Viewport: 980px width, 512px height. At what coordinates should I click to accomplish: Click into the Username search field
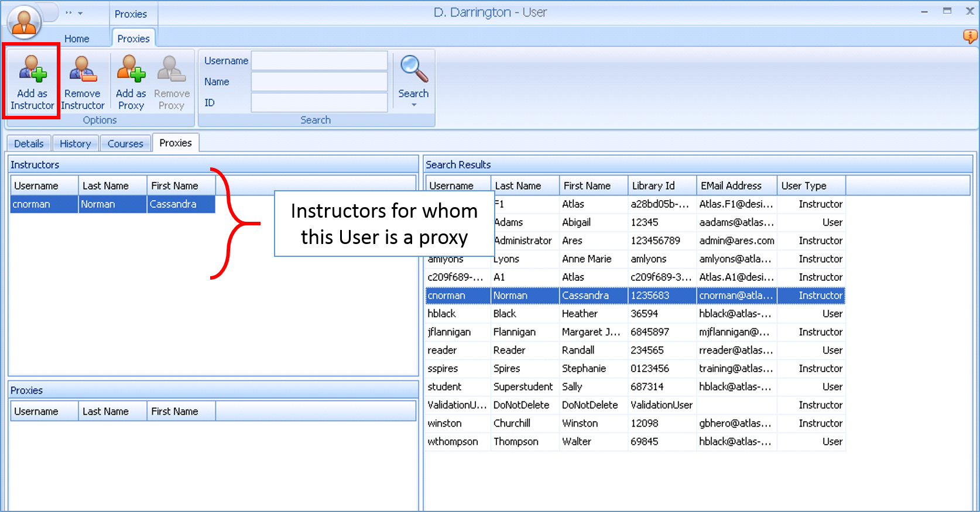[319, 61]
